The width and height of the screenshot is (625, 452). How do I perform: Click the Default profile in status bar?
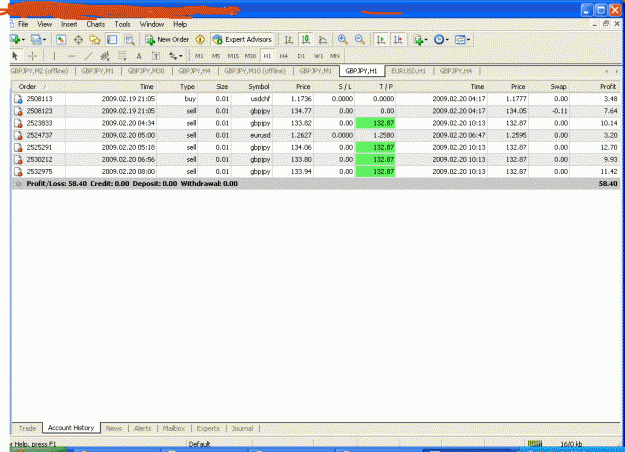click(199, 444)
